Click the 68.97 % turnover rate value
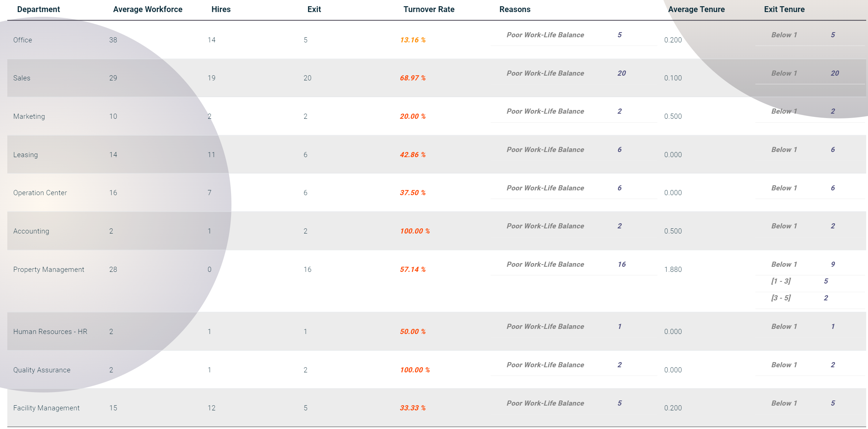 pos(413,78)
